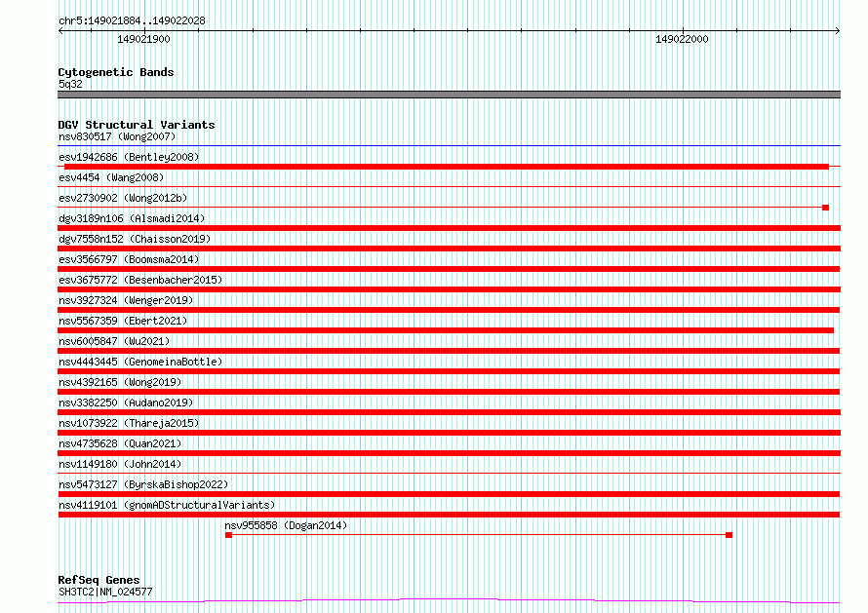Click the red bar of nsv4119101
The height and width of the screenshot is (613, 868).
tap(449, 515)
